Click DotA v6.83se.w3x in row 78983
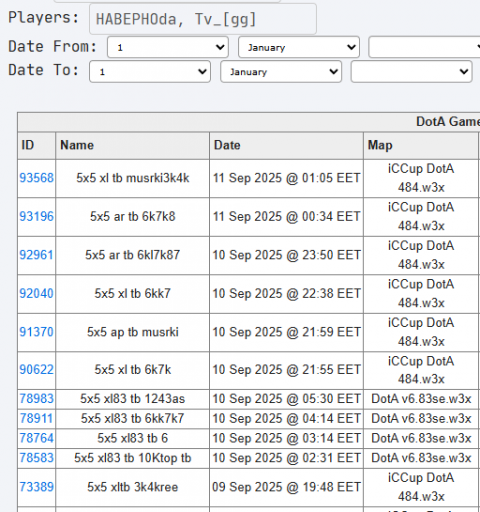 pos(421,399)
